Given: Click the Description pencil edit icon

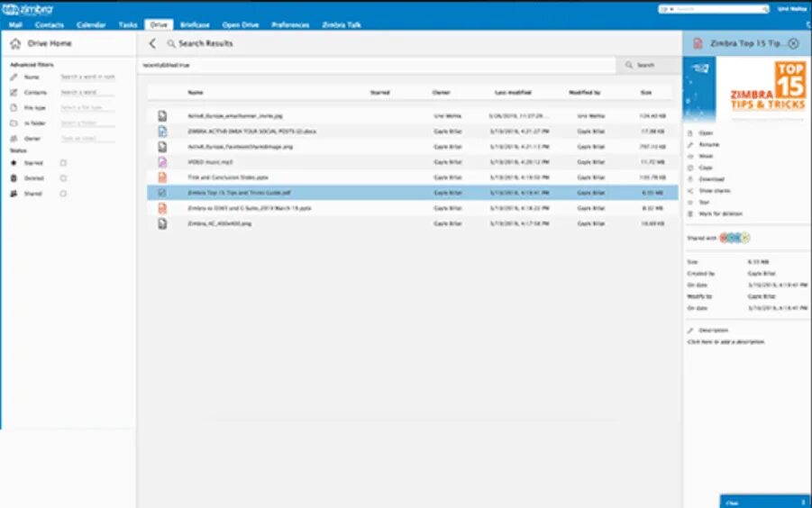Looking at the screenshot, I should click(x=689, y=330).
